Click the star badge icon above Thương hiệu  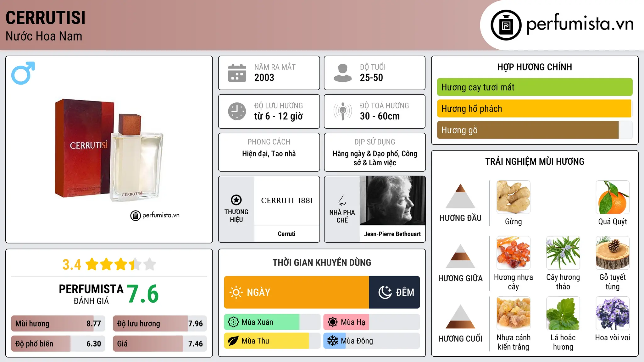[236, 200]
